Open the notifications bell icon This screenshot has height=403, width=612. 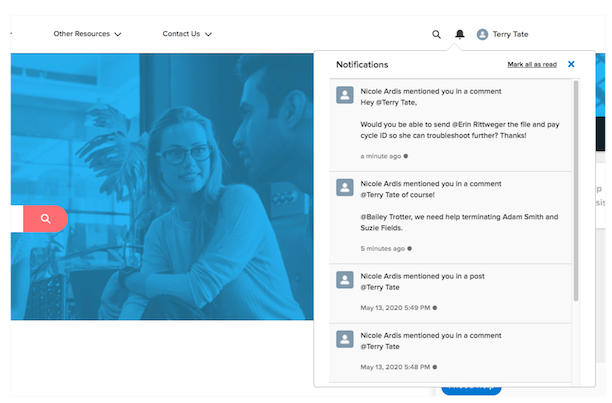coord(460,34)
